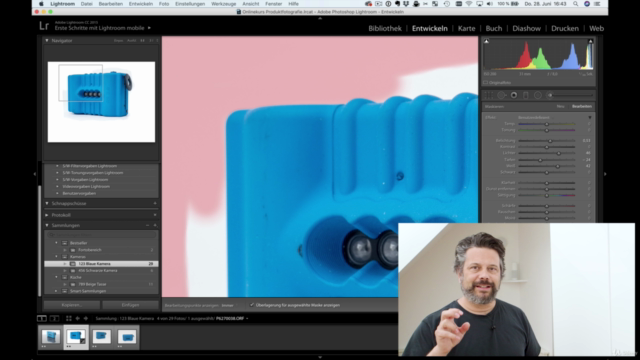640x360 pixels.
Task: Click Bearbeiten in the Maskieren row
Action: (x=582, y=106)
